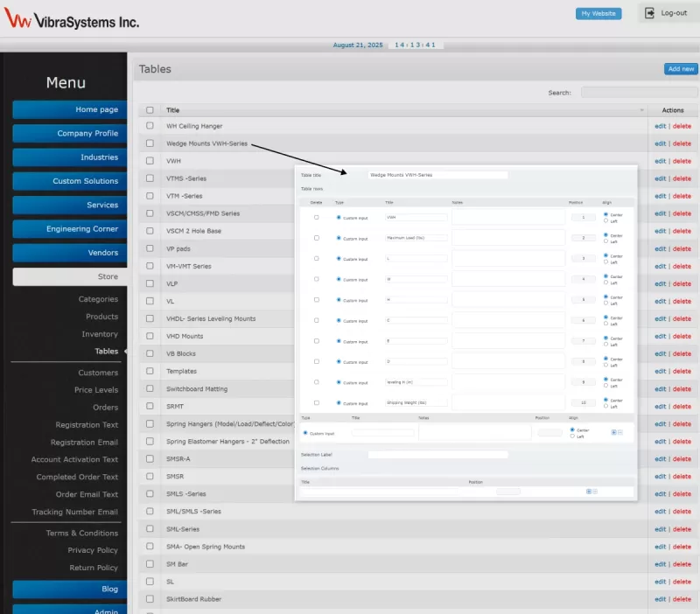Open My Website button
The width and height of the screenshot is (700, 614).
click(x=598, y=14)
